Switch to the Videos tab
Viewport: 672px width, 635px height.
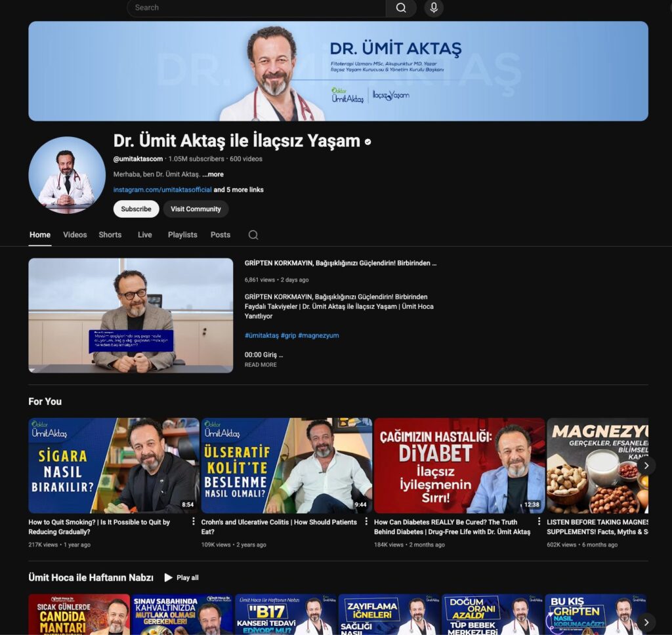75,235
